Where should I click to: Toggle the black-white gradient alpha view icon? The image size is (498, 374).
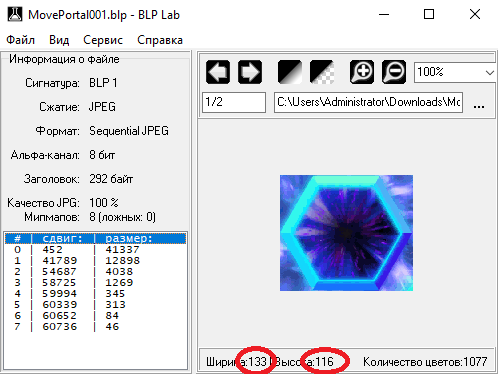(290, 72)
